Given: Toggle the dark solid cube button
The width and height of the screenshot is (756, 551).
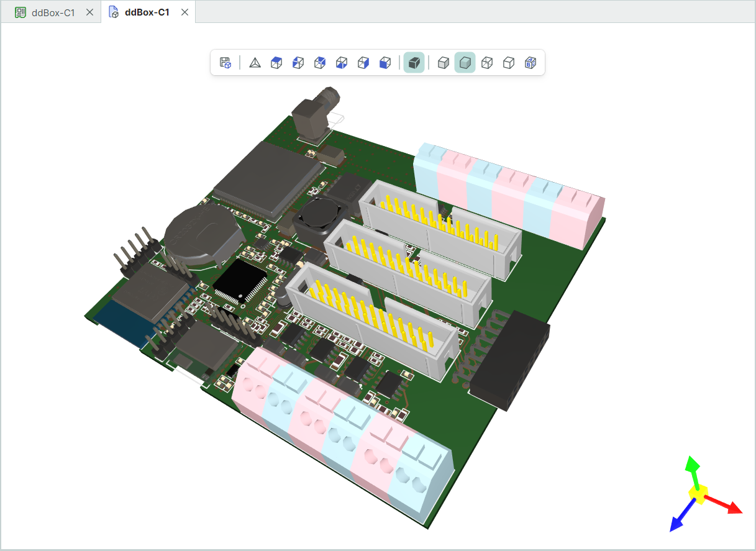Looking at the screenshot, I should (414, 62).
